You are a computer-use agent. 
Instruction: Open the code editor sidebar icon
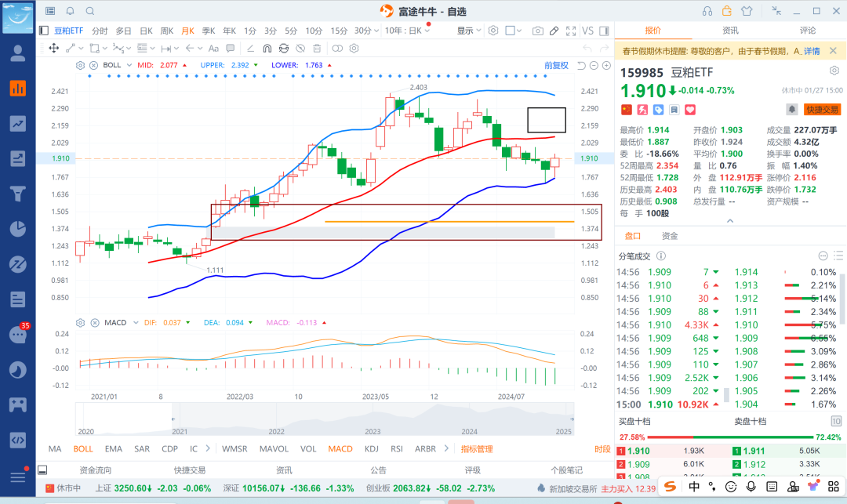pyautogui.click(x=18, y=440)
